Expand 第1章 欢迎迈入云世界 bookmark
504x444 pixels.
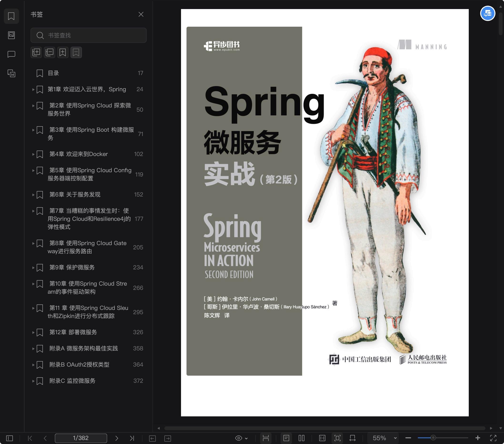tap(33, 90)
